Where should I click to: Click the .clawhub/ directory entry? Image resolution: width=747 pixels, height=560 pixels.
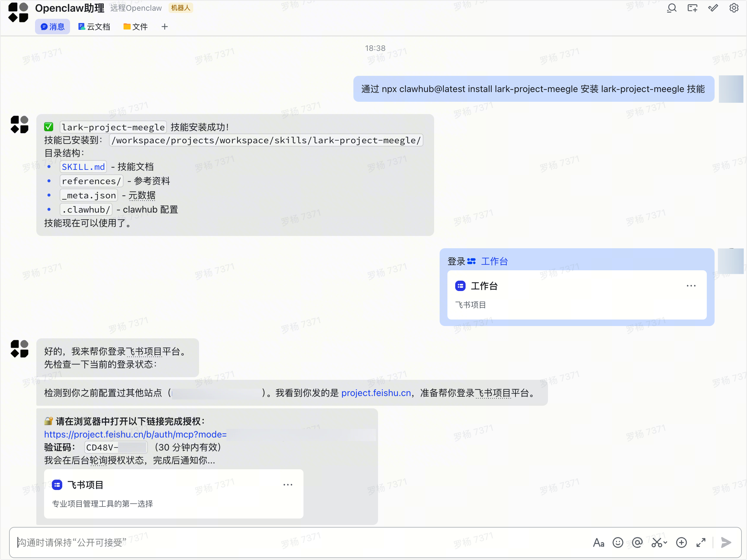coord(86,210)
